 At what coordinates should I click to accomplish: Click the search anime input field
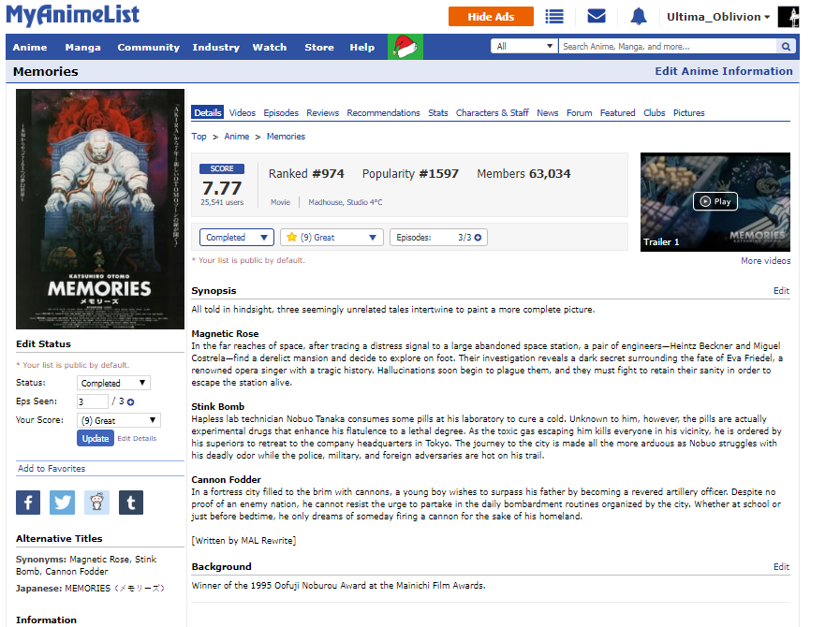pyautogui.click(x=668, y=47)
